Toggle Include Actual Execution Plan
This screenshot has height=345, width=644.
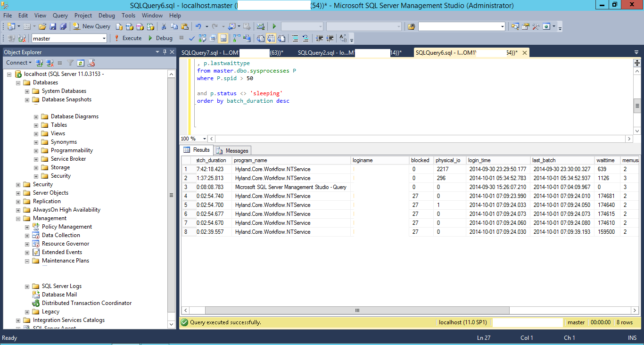[236, 38]
